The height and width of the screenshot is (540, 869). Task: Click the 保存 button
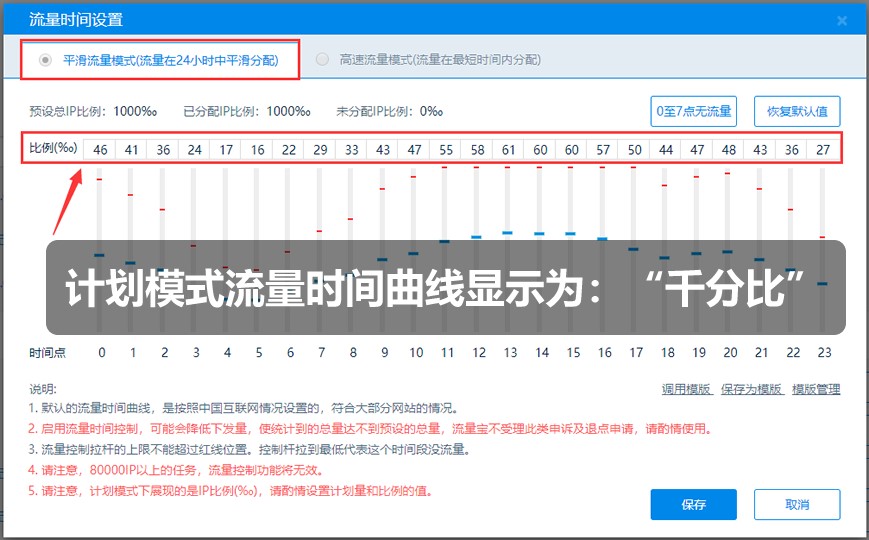click(x=693, y=505)
